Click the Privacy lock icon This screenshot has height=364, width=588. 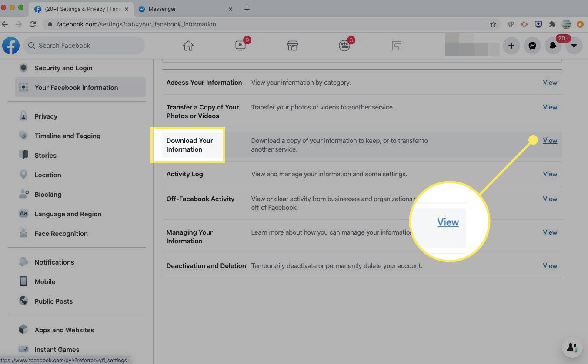point(23,116)
